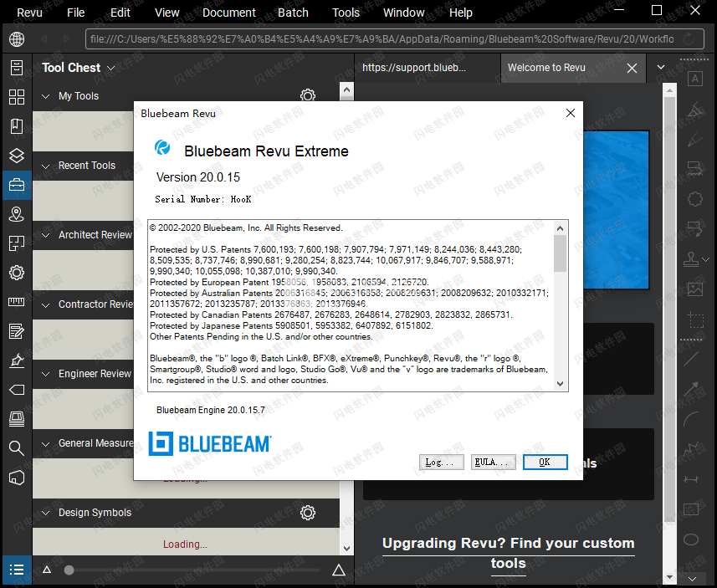Click the Welcome page blue image thumbnail
Image resolution: width=717 pixels, height=588 pixels.
click(x=617, y=210)
